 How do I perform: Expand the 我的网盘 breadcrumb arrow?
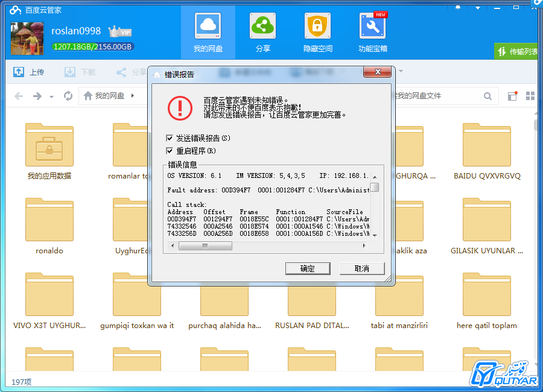click(x=133, y=95)
